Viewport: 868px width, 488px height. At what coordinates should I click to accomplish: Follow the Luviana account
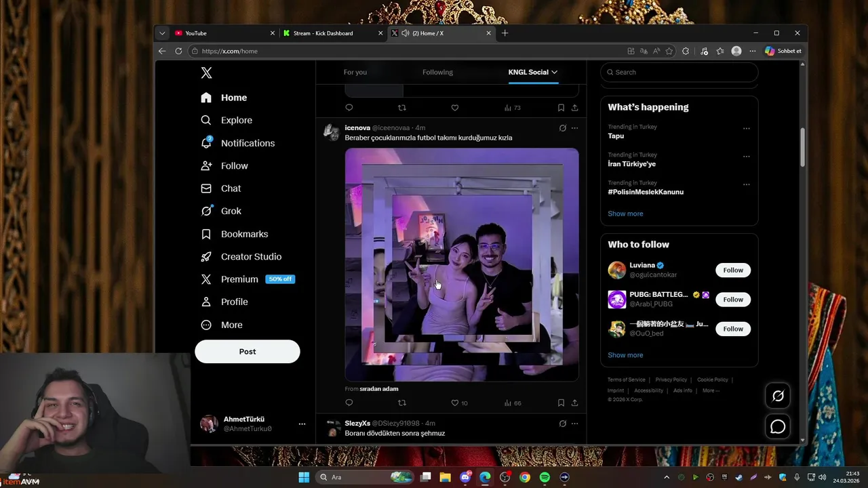pos(733,270)
